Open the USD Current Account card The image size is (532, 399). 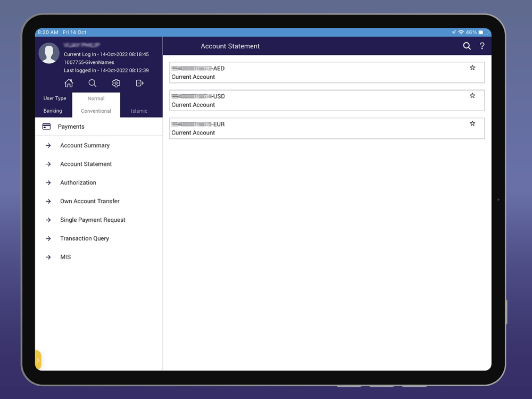click(327, 101)
